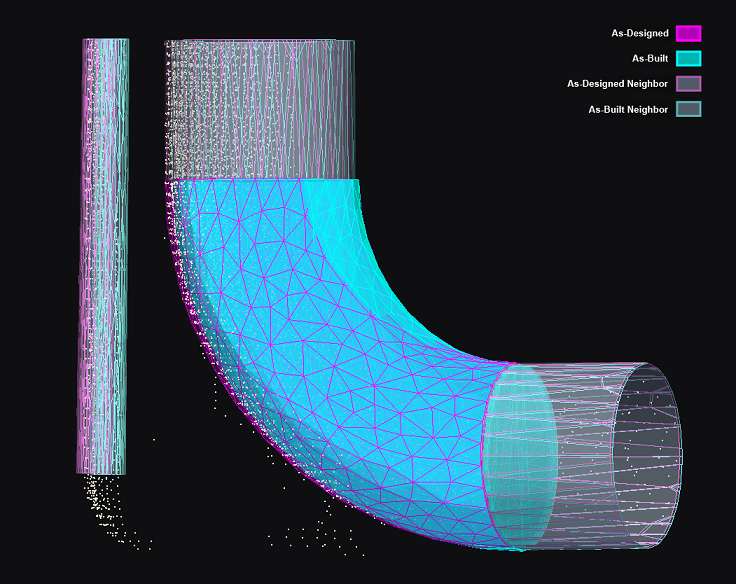Click the cyan As-Built legend swatch
736x584 pixels.
click(689, 59)
